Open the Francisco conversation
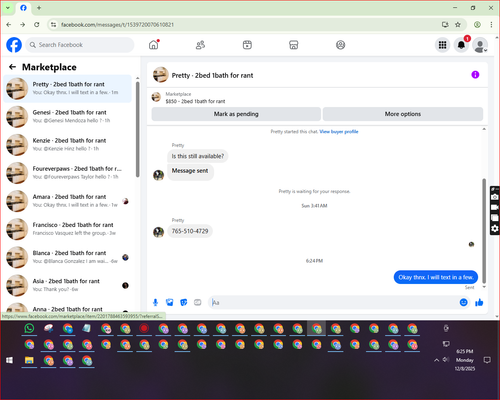500x400 pixels. click(x=68, y=229)
